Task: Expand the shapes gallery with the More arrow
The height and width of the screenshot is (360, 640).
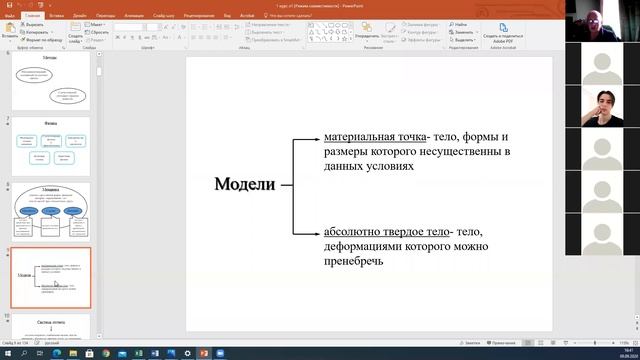Action: 351,39
